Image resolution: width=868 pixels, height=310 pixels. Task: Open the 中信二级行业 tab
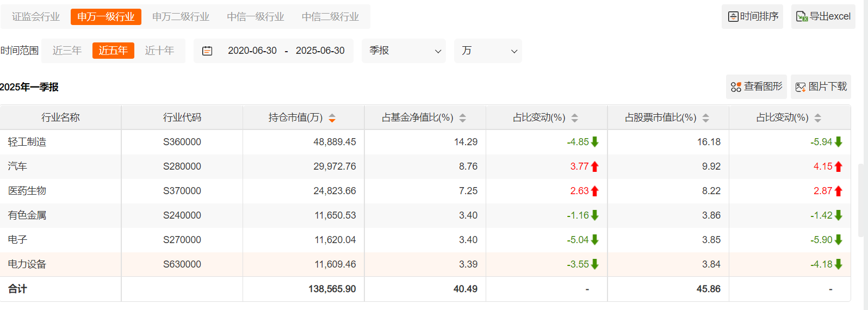330,17
